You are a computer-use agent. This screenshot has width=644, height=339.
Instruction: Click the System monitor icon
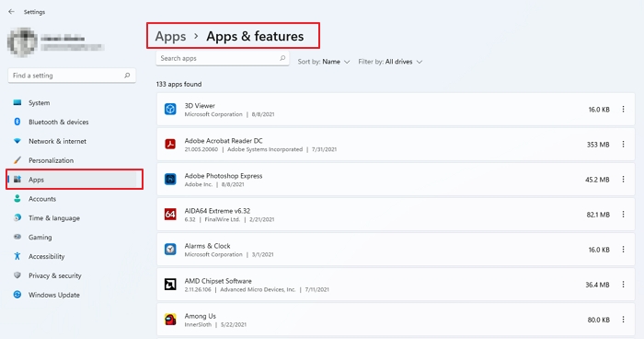tap(17, 102)
